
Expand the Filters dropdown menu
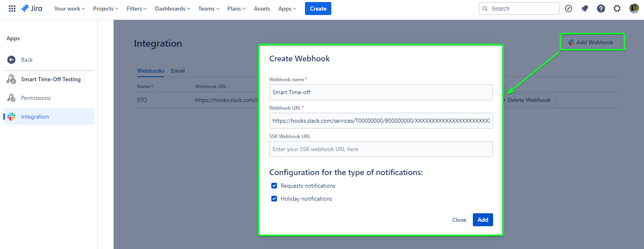tap(136, 9)
